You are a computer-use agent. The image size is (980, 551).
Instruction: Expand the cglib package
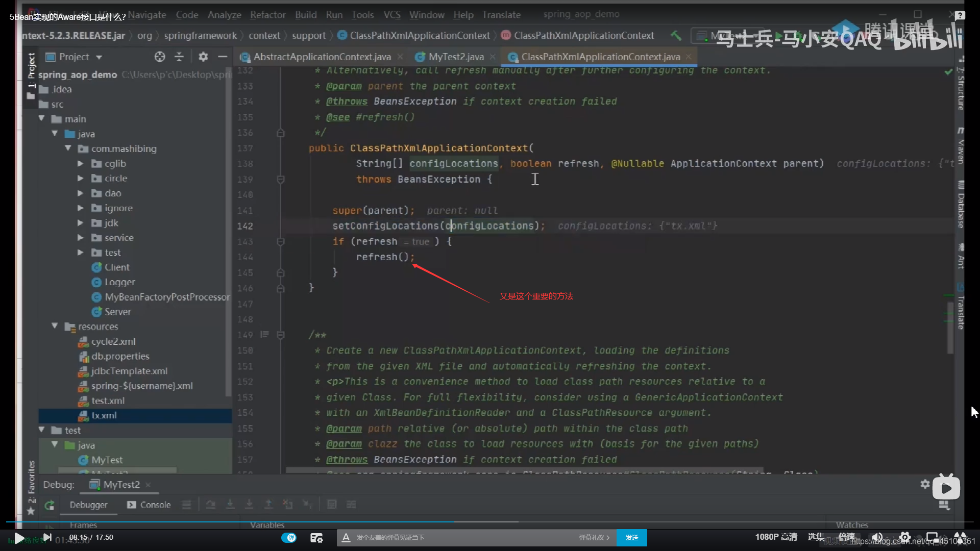80,163
